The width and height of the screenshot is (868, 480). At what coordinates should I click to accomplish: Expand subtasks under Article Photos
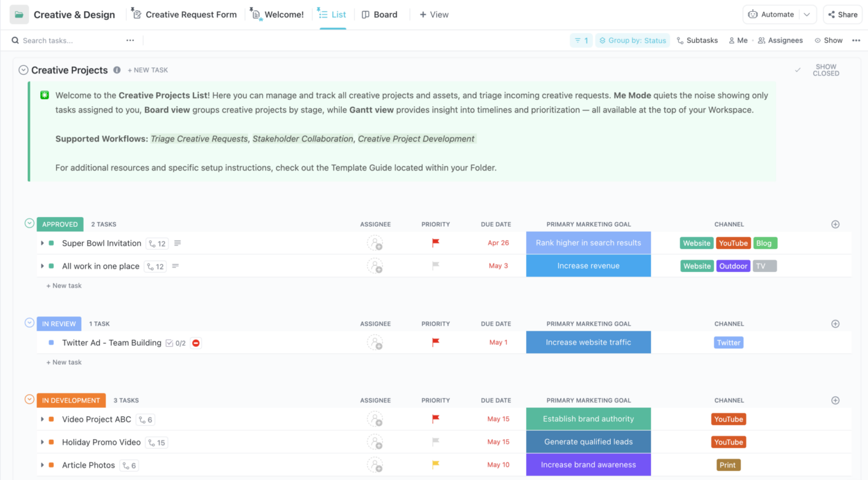pyautogui.click(x=43, y=465)
